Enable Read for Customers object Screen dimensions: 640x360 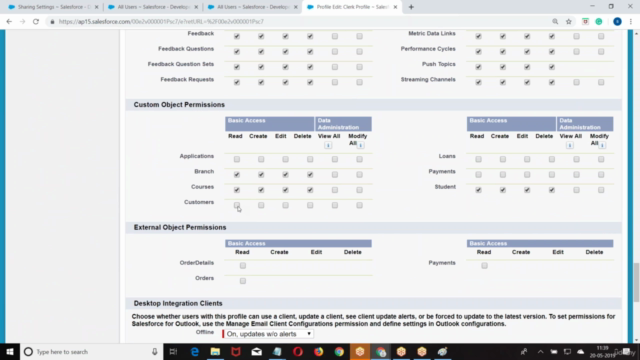point(237,205)
